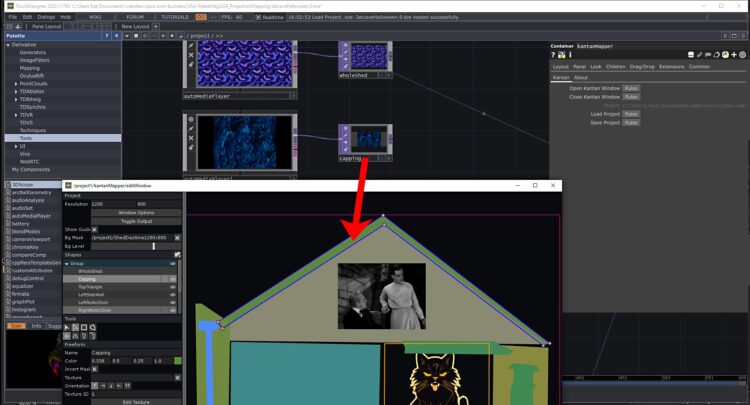This screenshot has height=405, width=750.
Task: Switch to the Children parameter tab
Action: (x=616, y=67)
